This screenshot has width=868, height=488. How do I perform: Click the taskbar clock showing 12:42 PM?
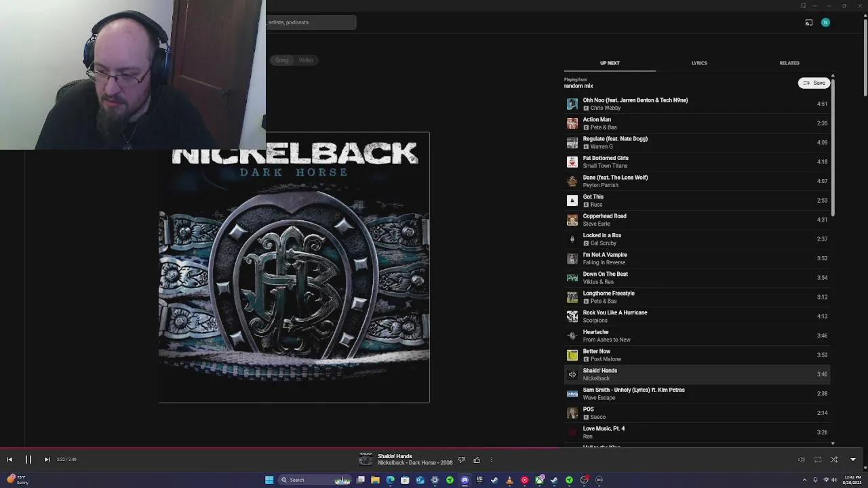pos(852,480)
